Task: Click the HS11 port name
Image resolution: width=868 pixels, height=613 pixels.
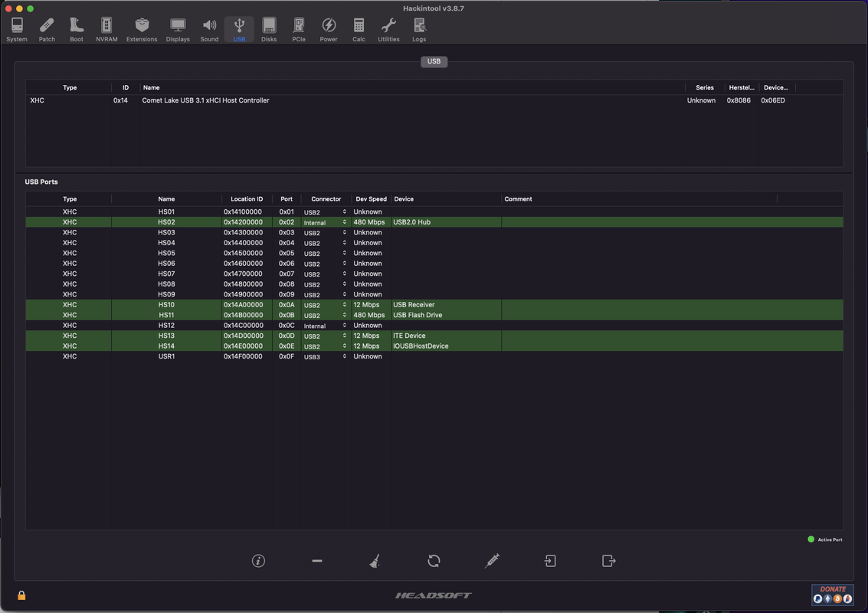Action: [x=166, y=315]
